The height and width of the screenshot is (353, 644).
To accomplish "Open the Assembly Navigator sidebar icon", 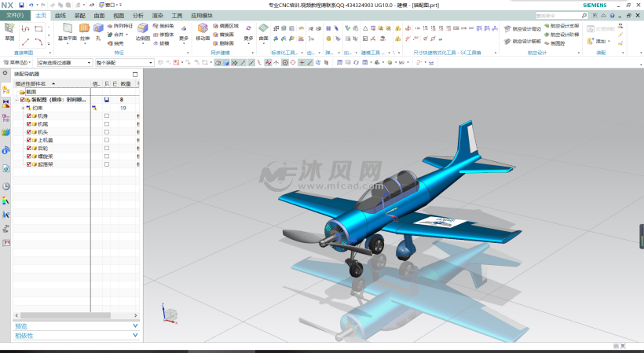I will [6, 90].
